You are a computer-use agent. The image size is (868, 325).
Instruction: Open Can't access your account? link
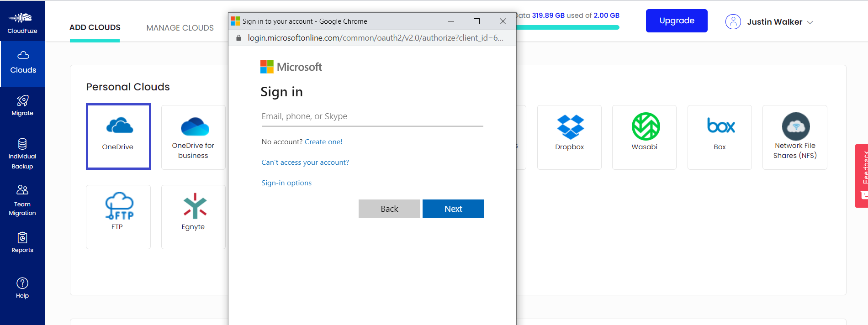[305, 162]
